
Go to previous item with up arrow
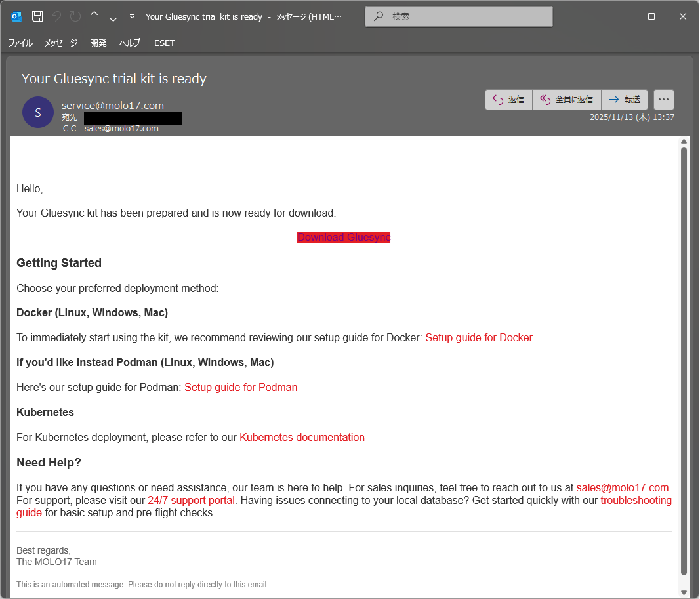coord(94,16)
